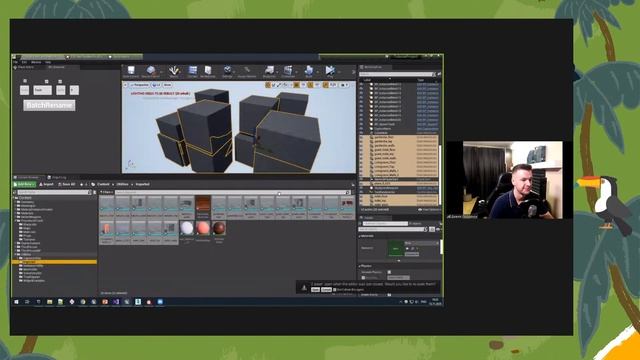
Task: Toggle grid snapping icon in viewport
Action: tap(297, 85)
